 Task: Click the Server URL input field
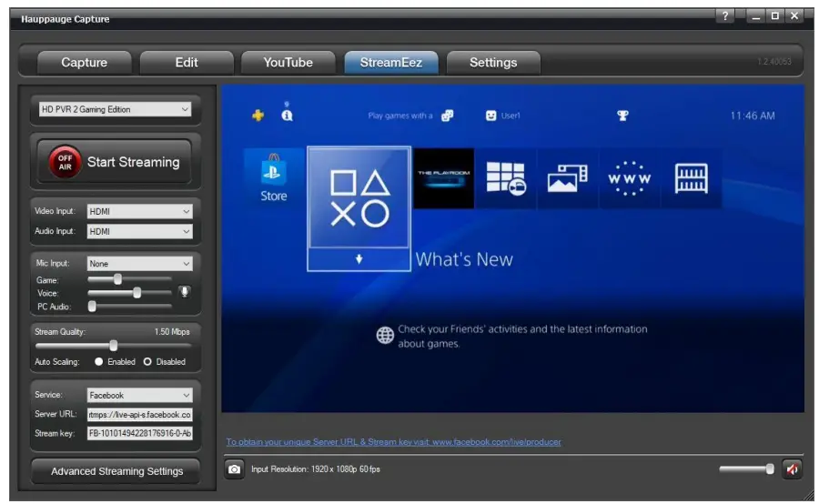pyautogui.click(x=139, y=415)
